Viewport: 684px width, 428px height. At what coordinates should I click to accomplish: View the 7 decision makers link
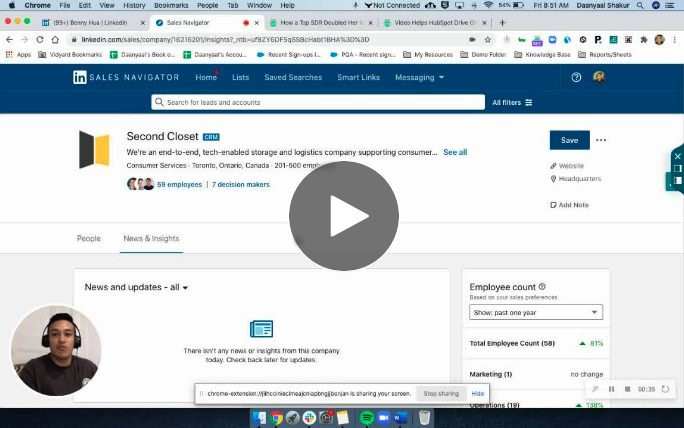[241, 185]
